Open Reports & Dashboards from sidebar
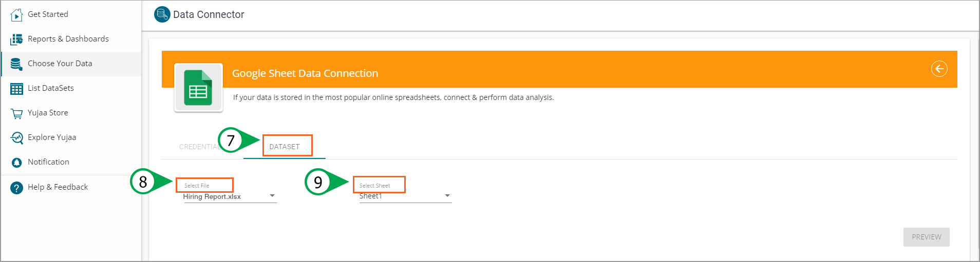Image resolution: width=980 pixels, height=262 pixels. point(68,39)
